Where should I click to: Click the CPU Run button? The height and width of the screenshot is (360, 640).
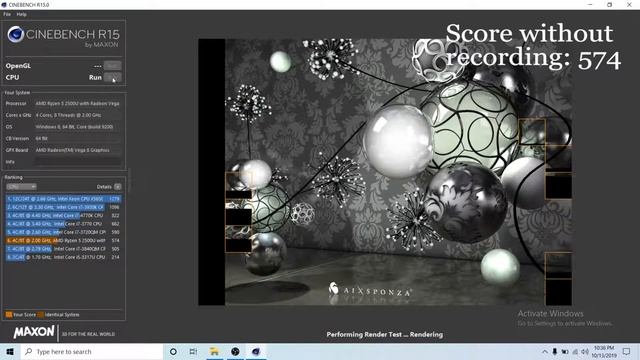[112, 77]
